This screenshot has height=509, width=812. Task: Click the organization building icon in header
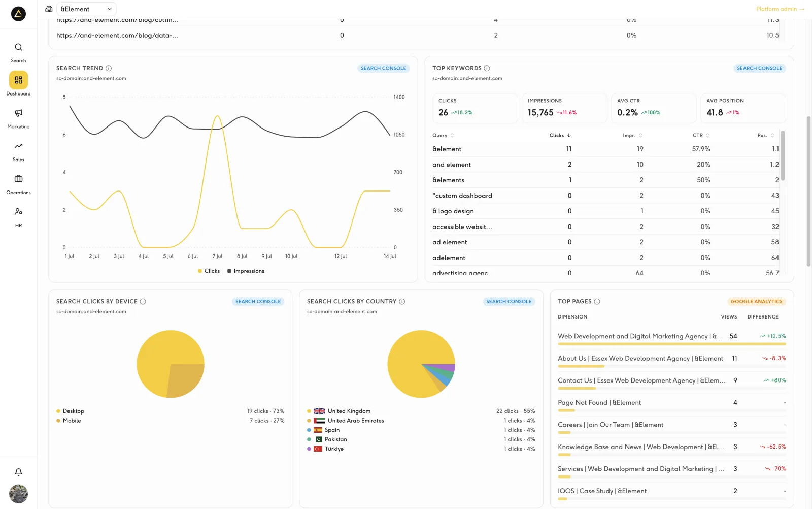[x=49, y=9]
